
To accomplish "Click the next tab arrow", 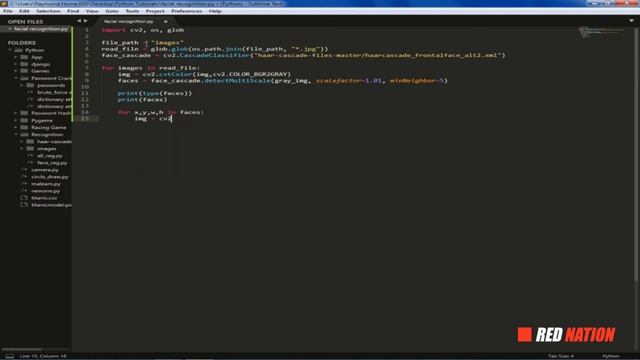I will click(x=86, y=21).
